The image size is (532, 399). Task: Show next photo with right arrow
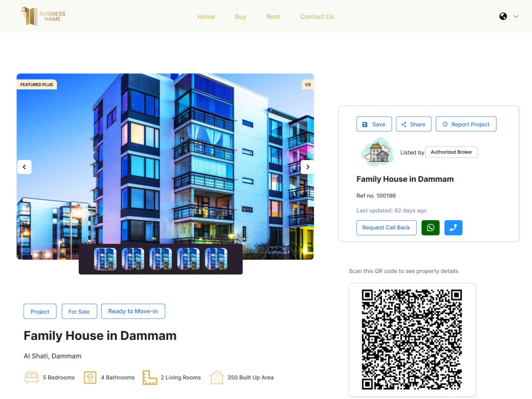[307, 167]
